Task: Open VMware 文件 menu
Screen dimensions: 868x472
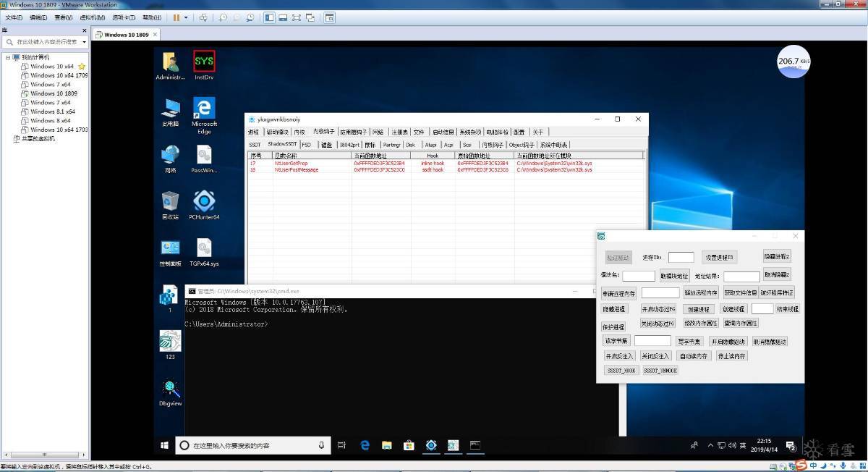Action: coord(14,17)
